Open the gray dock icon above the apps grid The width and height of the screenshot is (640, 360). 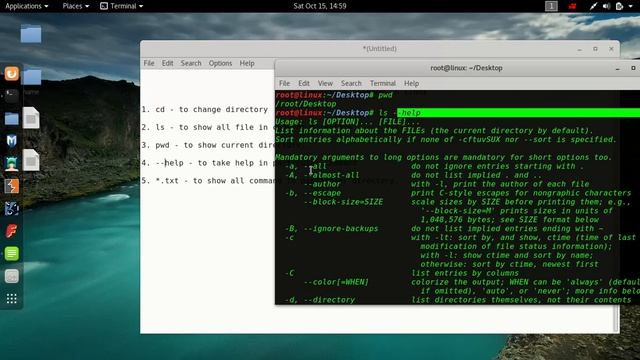point(11,276)
